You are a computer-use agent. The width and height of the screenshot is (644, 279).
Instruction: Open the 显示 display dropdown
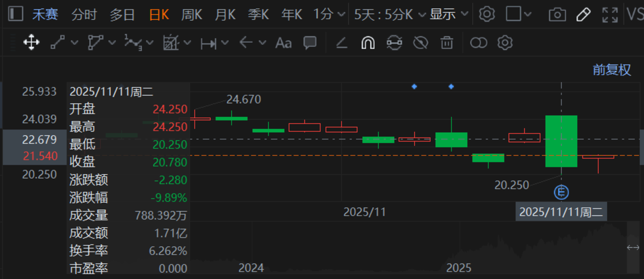449,15
